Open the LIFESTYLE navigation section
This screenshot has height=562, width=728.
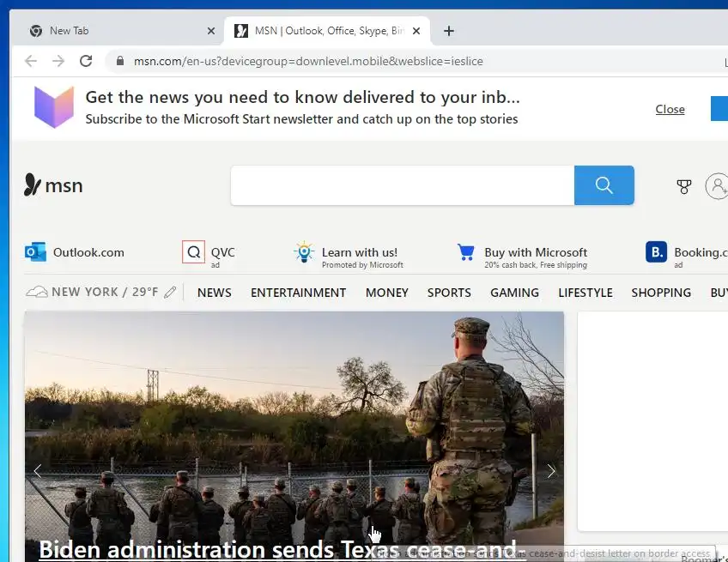click(585, 293)
